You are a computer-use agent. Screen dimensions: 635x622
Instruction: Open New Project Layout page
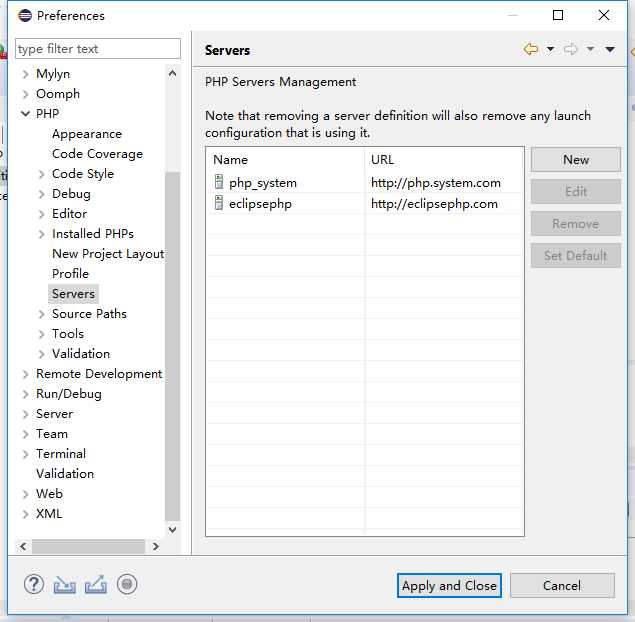pyautogui.click(x=108, y=254)
